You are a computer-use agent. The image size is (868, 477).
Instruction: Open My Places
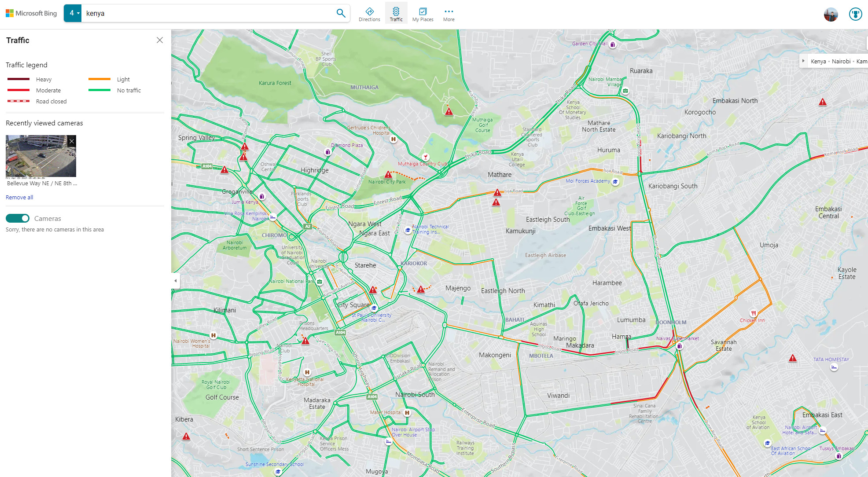coord(422,13)
